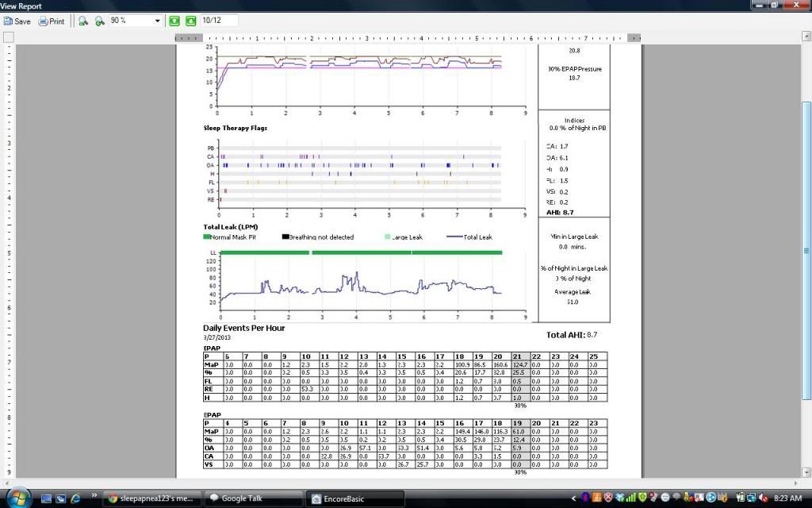The image size is (812, 508).
Task: Click the Normal Mask Fit legend entry
Action: click(229, 237)
